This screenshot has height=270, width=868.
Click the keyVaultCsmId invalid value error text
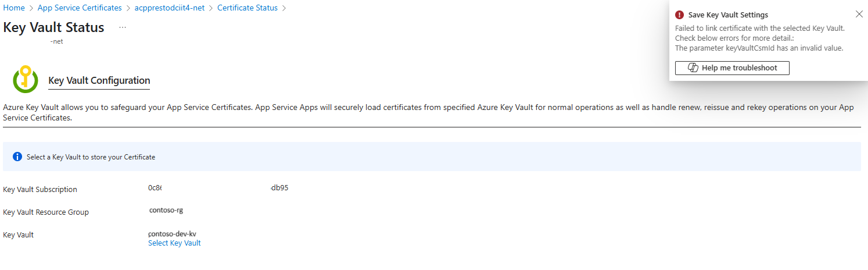pos(759,48)
